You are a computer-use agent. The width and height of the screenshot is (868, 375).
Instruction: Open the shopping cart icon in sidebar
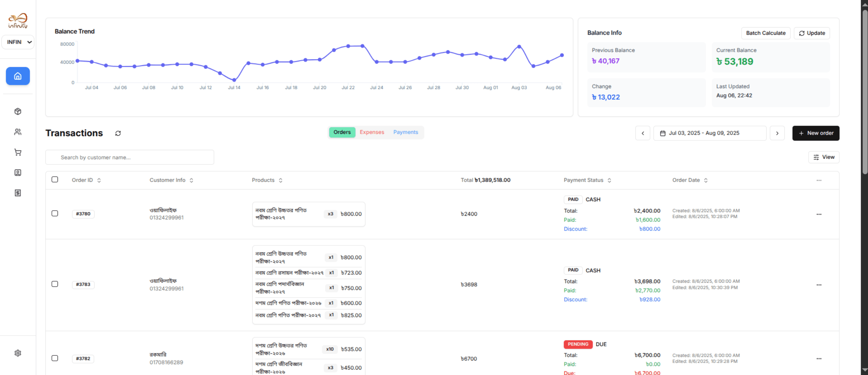pyautogui.click(x=18, y=152)
